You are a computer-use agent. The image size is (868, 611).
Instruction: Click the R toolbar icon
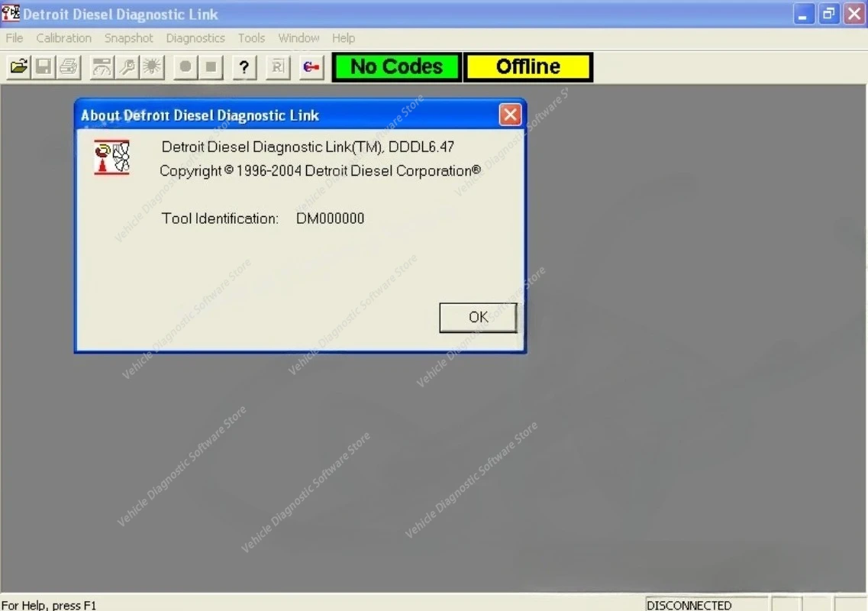(x=278, y=67)
